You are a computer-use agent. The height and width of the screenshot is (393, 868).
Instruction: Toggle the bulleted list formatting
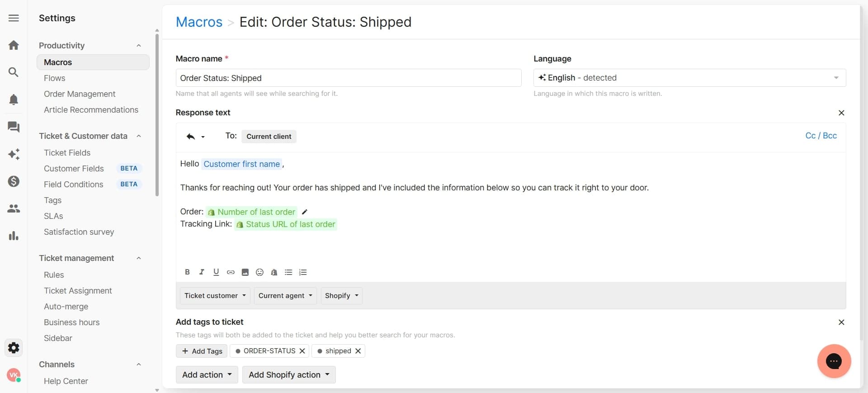coord(288,272)
